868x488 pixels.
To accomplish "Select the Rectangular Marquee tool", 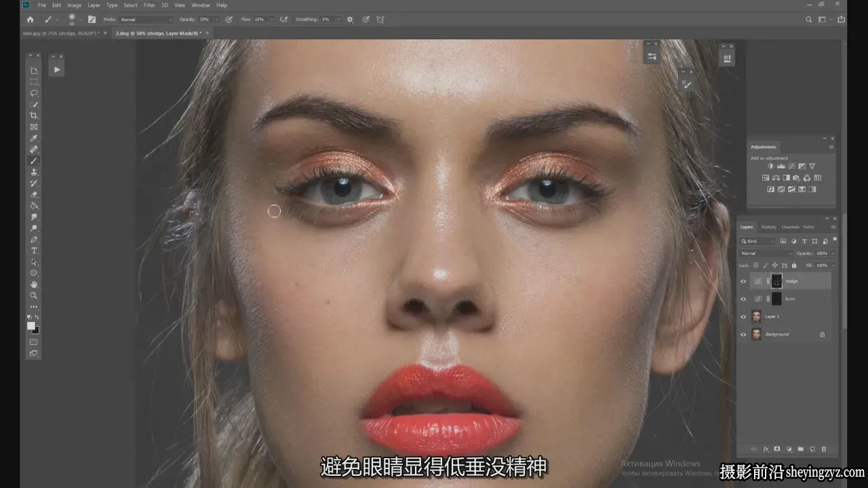I will 34,82.
